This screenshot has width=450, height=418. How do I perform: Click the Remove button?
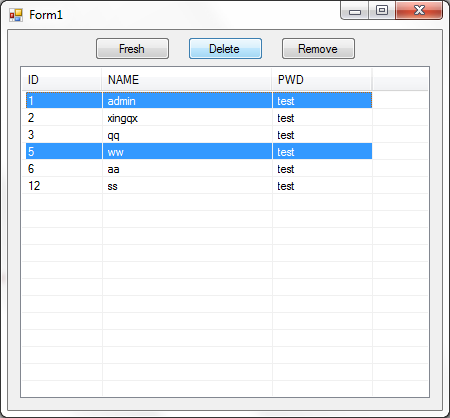click(318, 49)
